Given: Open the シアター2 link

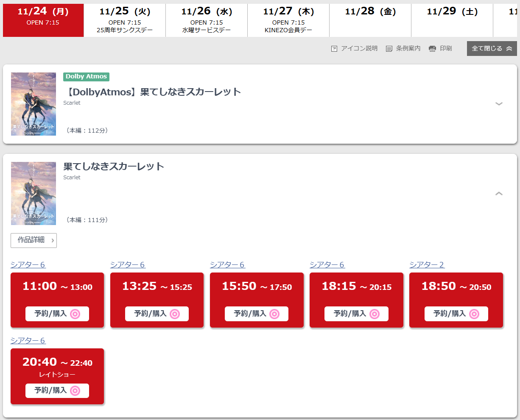Looking at the screenshot, I should pyautogui.click(x=427, y=265).
